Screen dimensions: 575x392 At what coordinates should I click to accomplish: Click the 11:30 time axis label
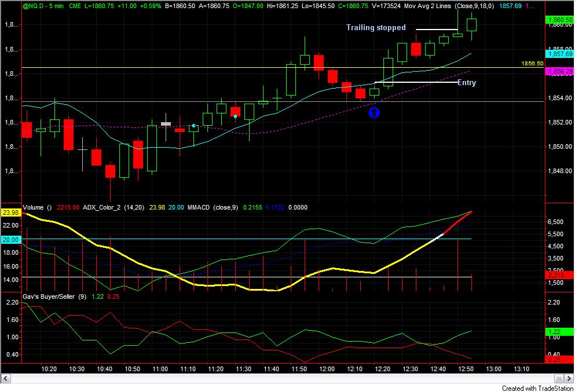(x=244, y=369)
